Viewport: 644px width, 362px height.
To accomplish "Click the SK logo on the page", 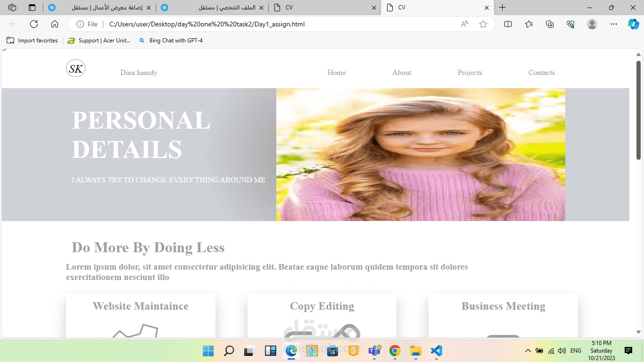I will (75, 68).
